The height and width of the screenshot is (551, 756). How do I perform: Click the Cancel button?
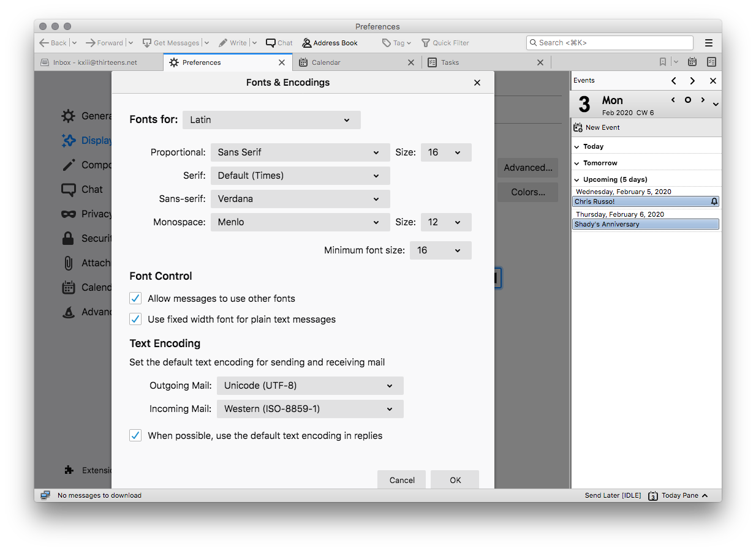point(402,479)
